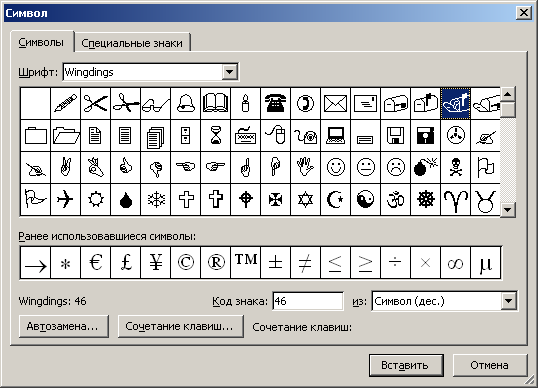This screenshot has height=388, width=538.
Task: Open the Шрифт font dropdown
Action: click(230, 72)
